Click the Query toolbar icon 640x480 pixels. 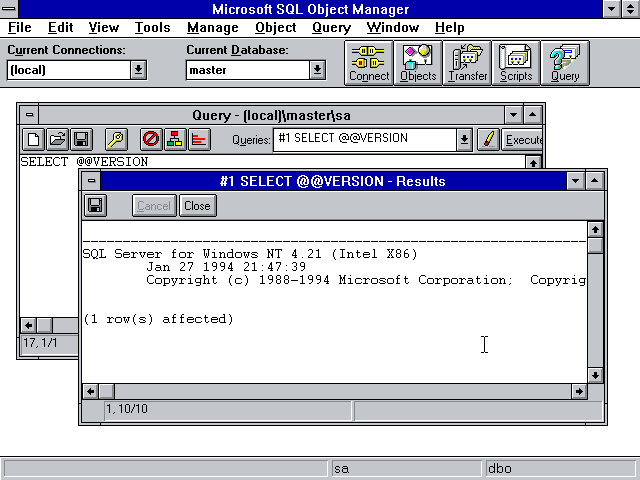(x=565, y=63)
